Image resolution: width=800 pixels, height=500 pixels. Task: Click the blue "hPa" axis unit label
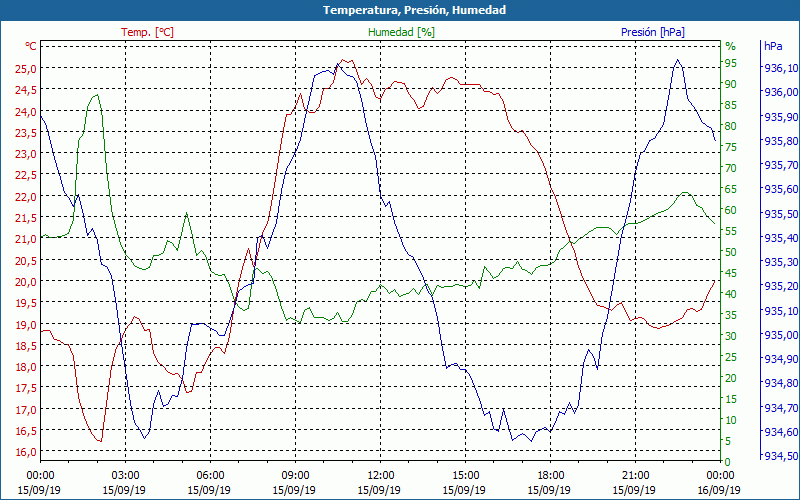pos(773,46)
